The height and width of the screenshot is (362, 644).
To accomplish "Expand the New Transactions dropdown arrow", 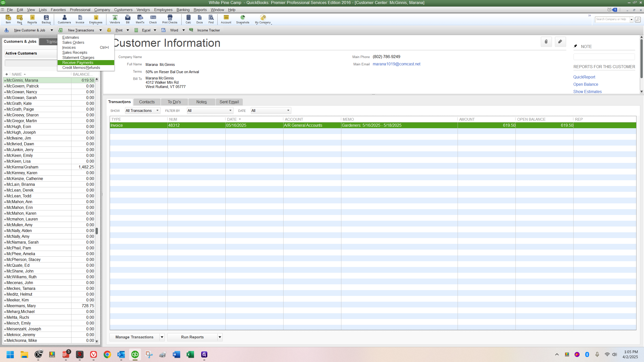I will tap(101, 30).
